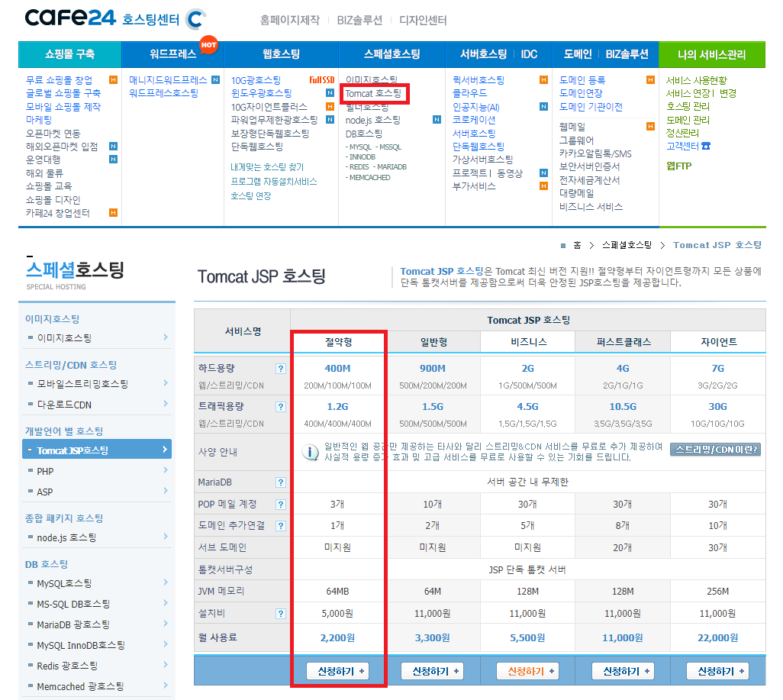The width and height of the screenshot is (783, 700).
Task: Click the home square icon in breadcrumb
Action: (563, 245)
